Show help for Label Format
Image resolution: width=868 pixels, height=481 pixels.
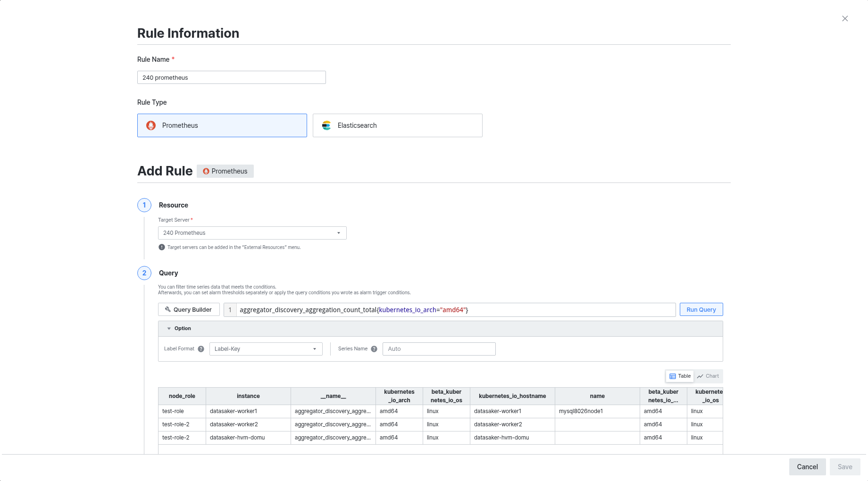[x=201, y=349]
